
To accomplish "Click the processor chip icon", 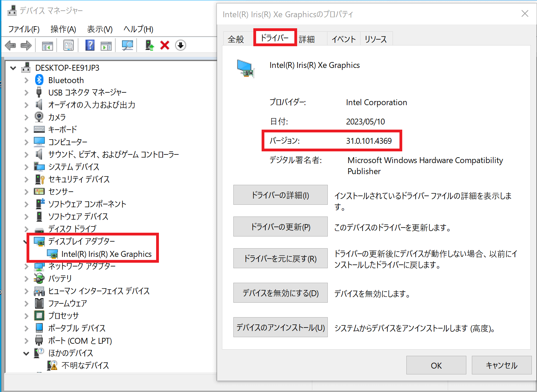I will (x=39, y=315).
